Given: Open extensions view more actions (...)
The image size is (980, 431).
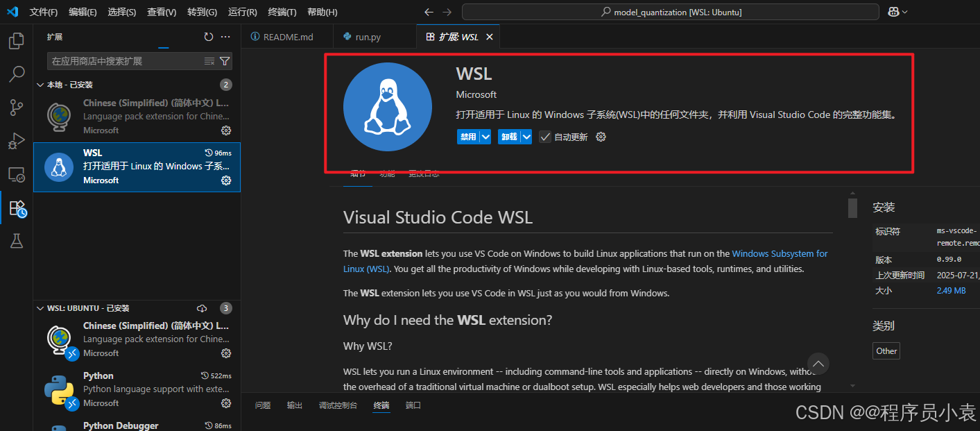Looking at the screenshot, I should tap(225, 37).
